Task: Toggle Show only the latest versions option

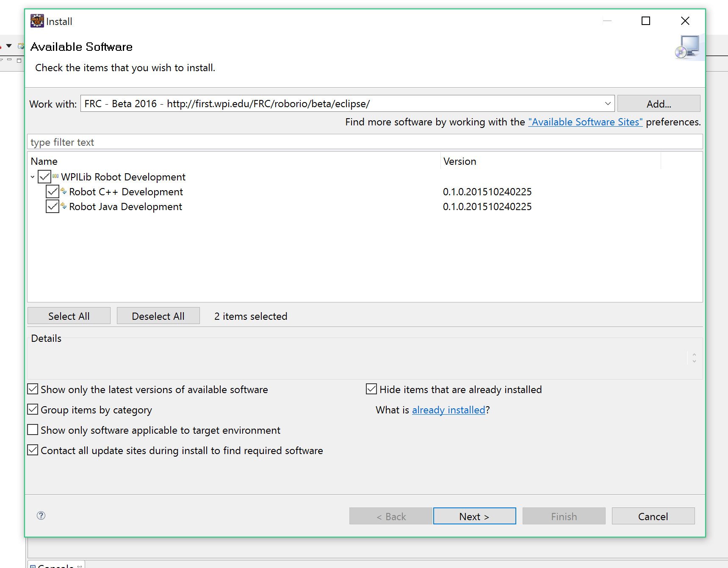Action: (33, 389)
